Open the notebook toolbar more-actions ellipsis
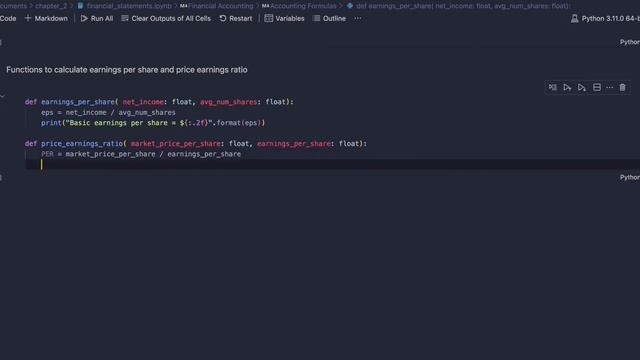The image size is (640, 360). (x=358, y=18)
